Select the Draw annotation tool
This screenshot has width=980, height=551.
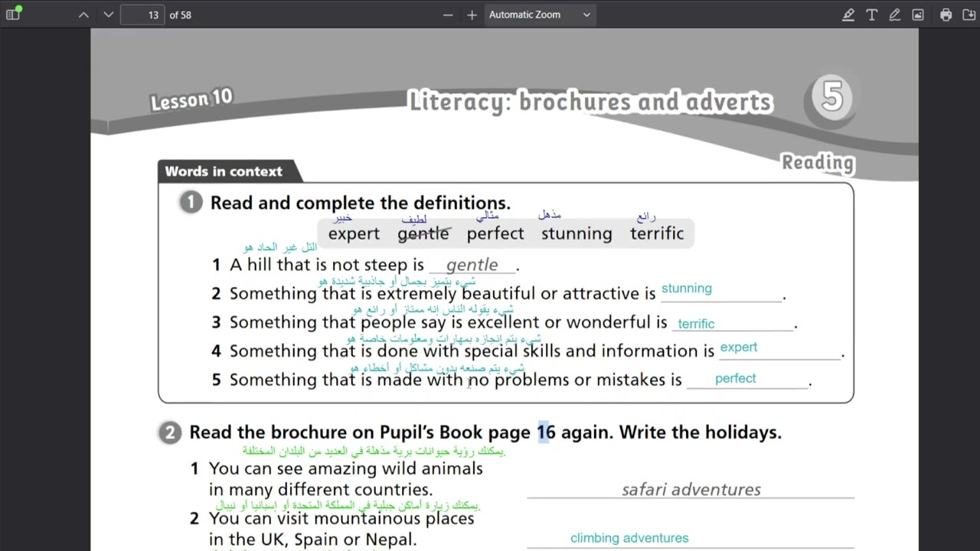point(894,15)
